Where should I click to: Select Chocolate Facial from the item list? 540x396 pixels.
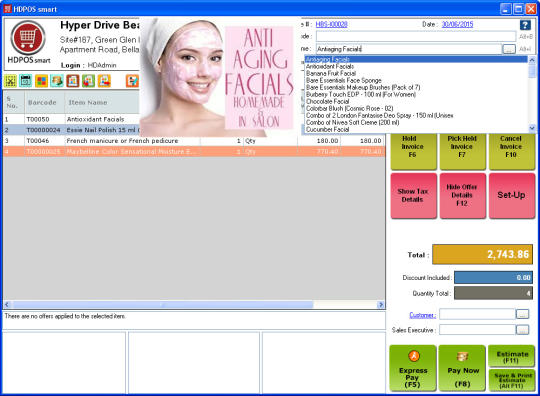pos(416,102)
